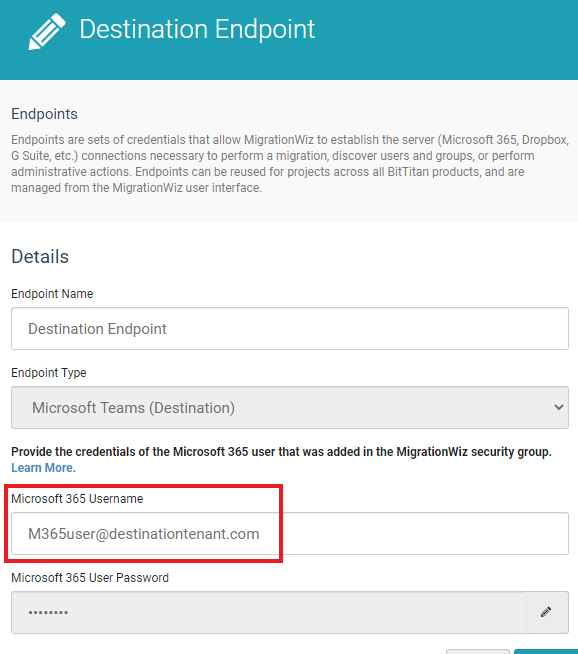Click the password field's edit pencil icon
This screenshot has height=654, width=578.
546,612
